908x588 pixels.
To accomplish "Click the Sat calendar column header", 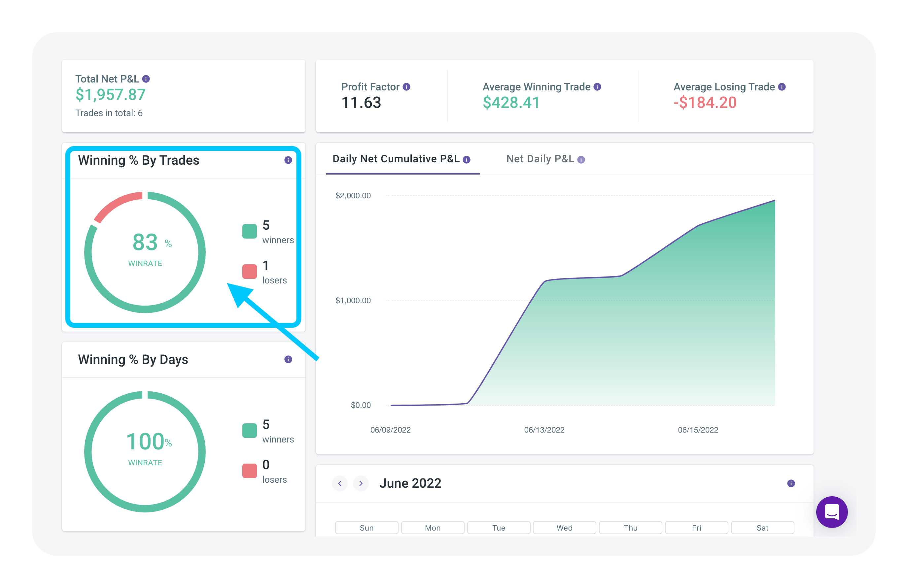I will point(762,528).
